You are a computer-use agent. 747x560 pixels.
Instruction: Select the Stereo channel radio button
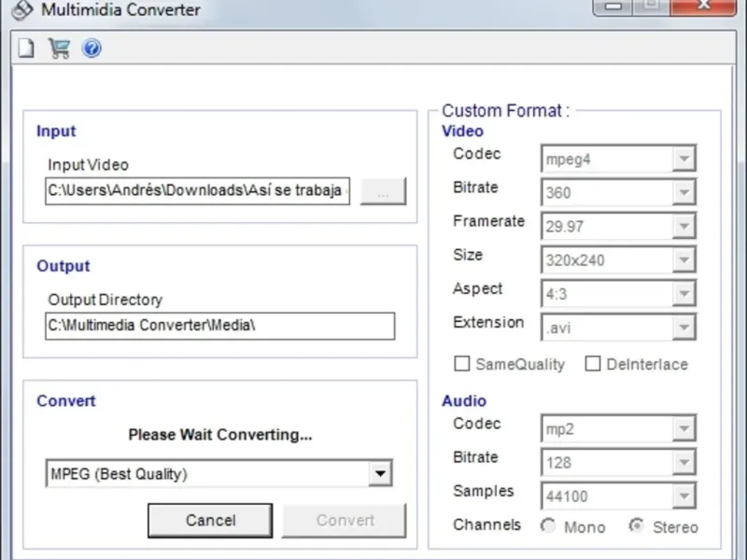click(x=637, y=526)
